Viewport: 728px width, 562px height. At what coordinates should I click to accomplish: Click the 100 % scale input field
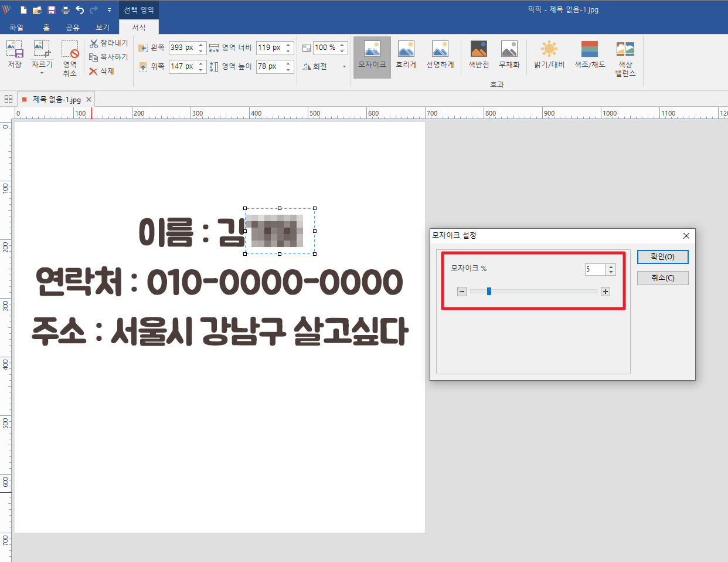click(x=325, y=48)
